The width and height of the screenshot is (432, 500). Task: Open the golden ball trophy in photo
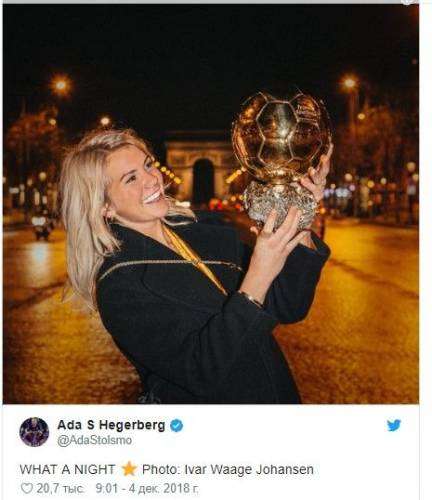pos(282,157)
